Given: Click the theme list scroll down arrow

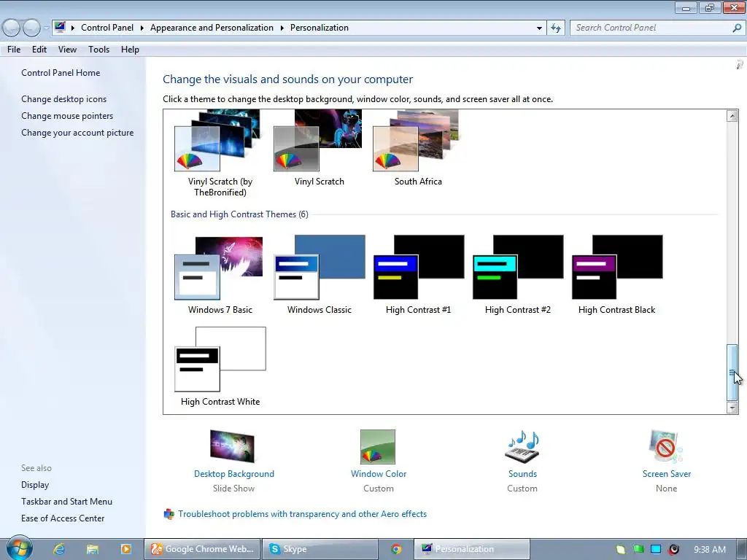Looking at the screenshot, I should (732, 408).
